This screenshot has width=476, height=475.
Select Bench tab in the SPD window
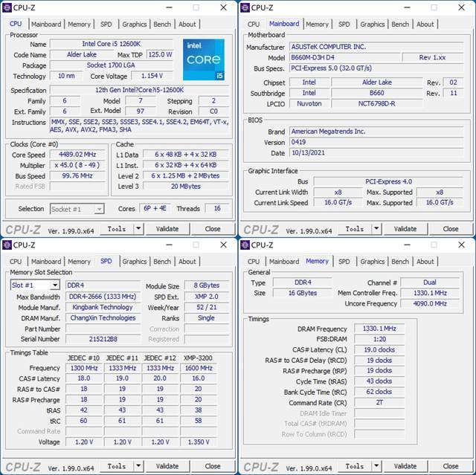(x=162, y=262)
